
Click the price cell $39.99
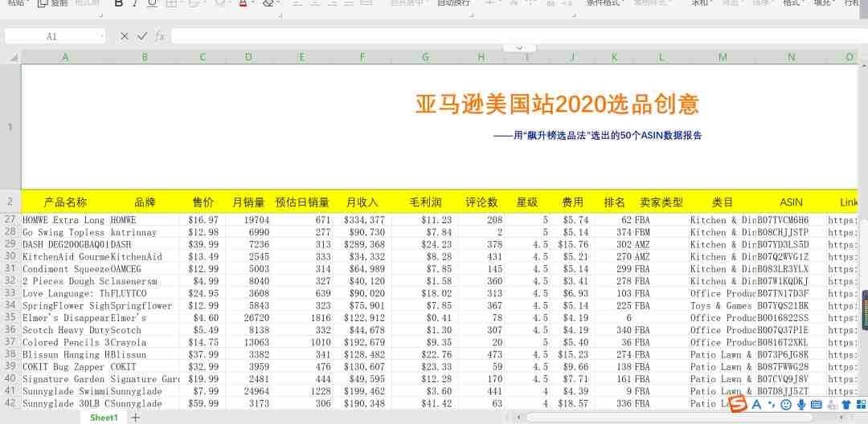point(203,244)
